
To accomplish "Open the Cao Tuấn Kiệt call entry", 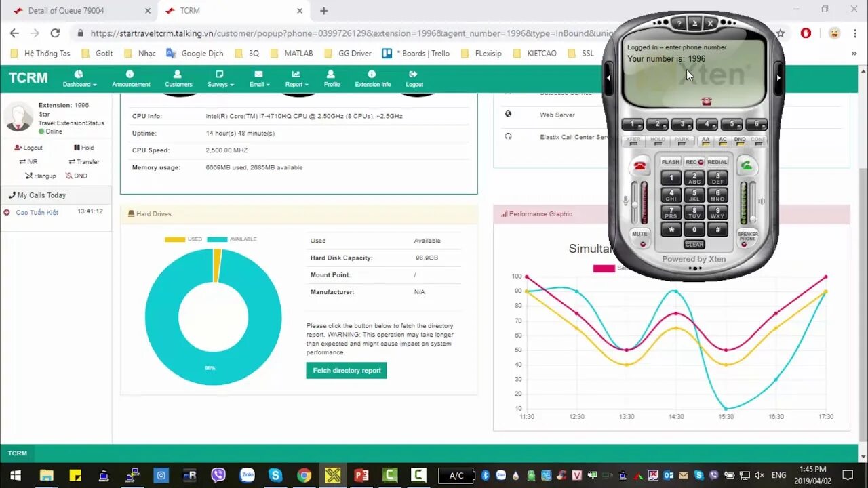I will click(37, 213).
